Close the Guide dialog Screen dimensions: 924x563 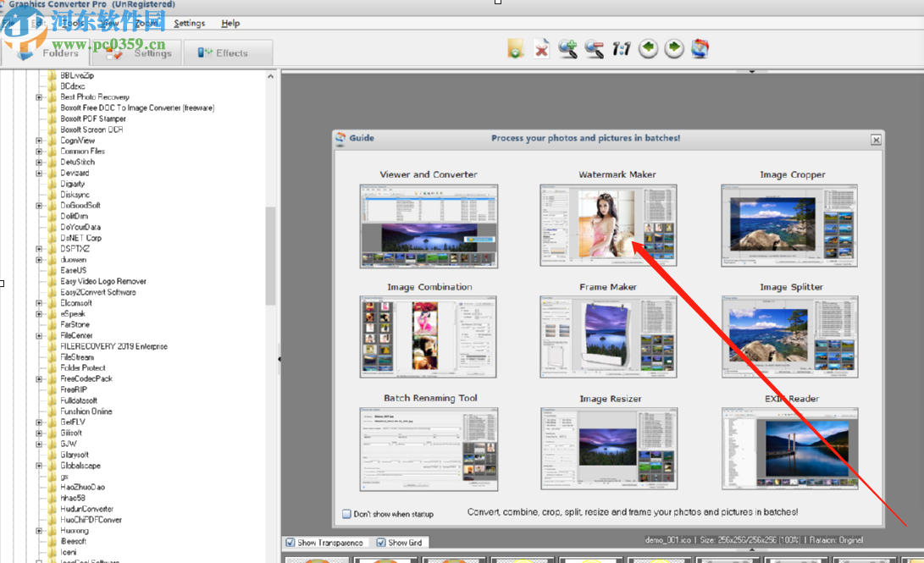877,138
